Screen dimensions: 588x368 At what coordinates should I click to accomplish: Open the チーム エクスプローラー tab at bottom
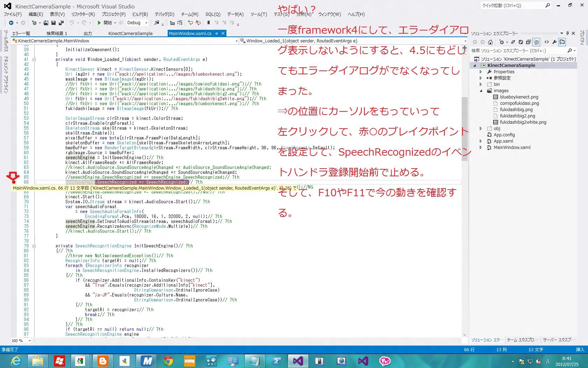coord(521,340)
